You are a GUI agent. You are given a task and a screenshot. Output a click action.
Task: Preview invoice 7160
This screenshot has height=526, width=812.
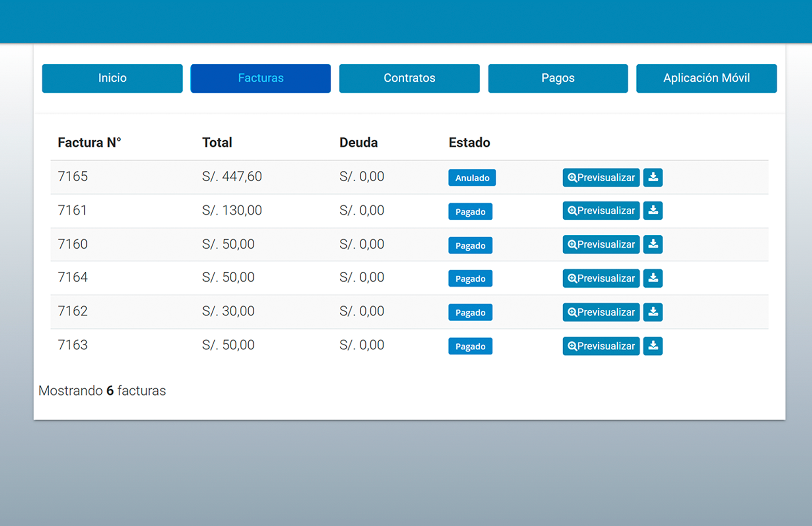point(601,244)
